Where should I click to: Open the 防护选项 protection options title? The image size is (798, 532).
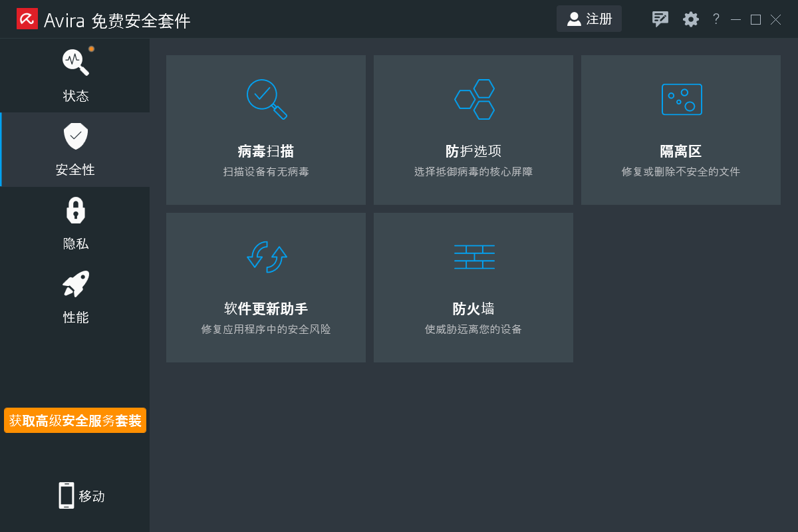point(473,152)
